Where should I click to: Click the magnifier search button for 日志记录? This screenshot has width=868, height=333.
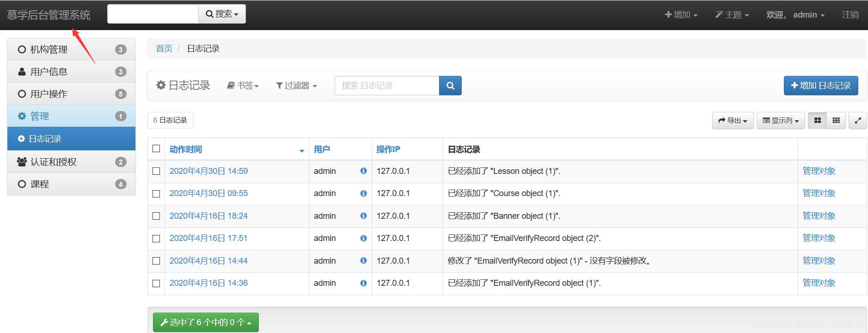pos(450,86)
